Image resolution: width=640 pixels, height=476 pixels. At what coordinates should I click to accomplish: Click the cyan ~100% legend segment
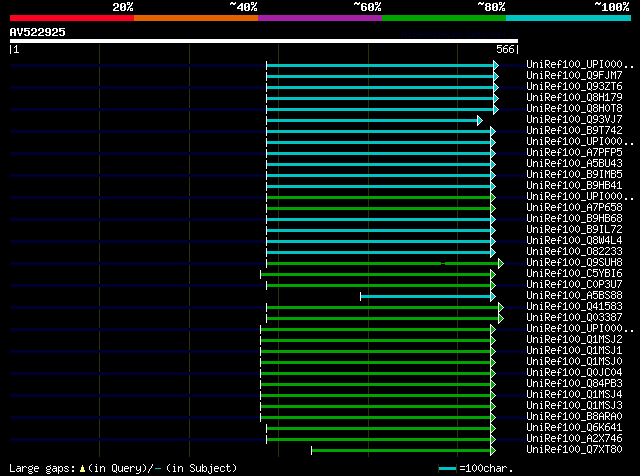569,18
